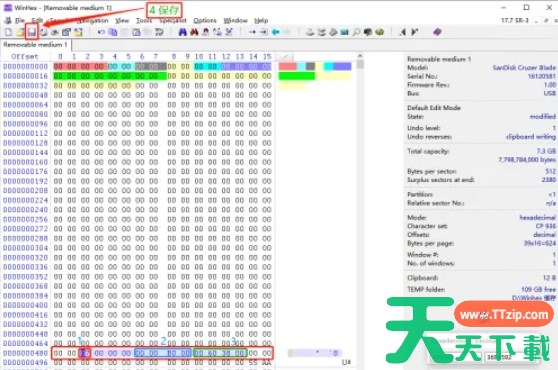Minimize the WinHex window
The height and width of the screenshot is (370, 558).
[x=504, y=7]
